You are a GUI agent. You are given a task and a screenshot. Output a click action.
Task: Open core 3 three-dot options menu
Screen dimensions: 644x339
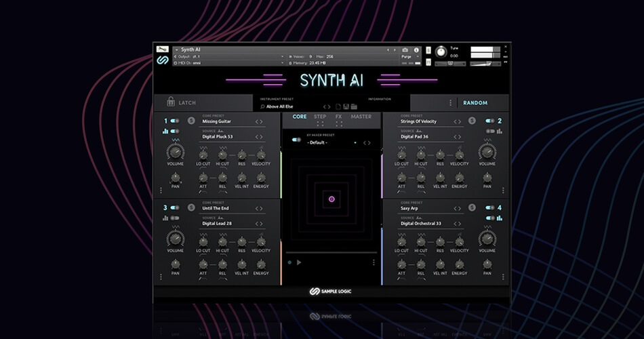coord(161,277)
